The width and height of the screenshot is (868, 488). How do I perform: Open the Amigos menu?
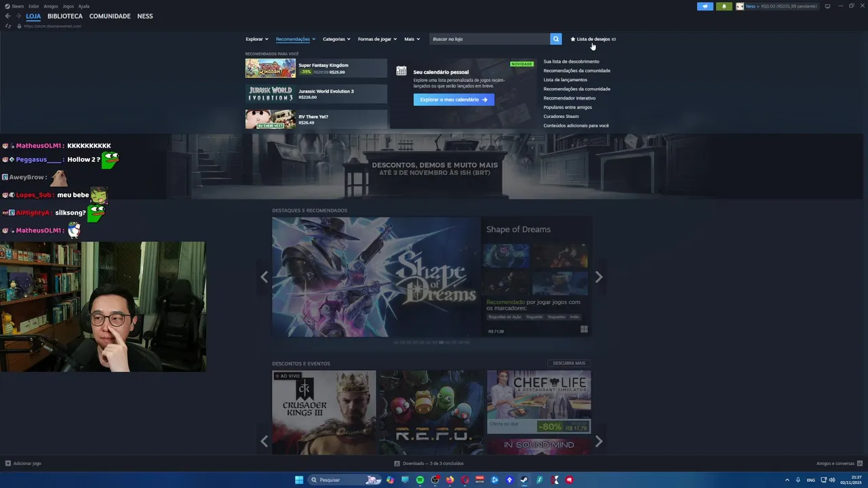(x=51, y=6)
